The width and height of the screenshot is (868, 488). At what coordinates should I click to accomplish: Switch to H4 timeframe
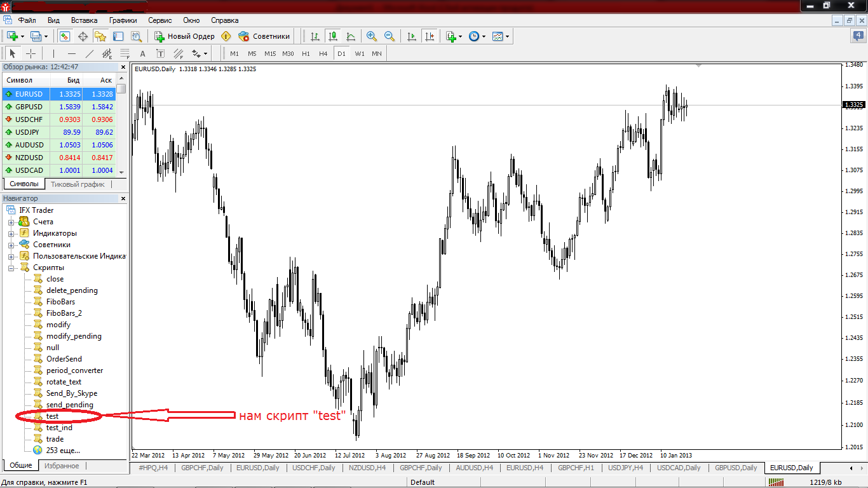[323, 54]
